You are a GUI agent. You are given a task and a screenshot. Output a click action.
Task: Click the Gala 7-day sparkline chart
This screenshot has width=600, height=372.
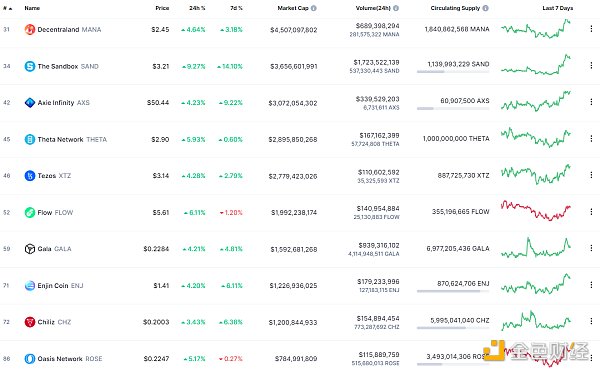[536, 248]
